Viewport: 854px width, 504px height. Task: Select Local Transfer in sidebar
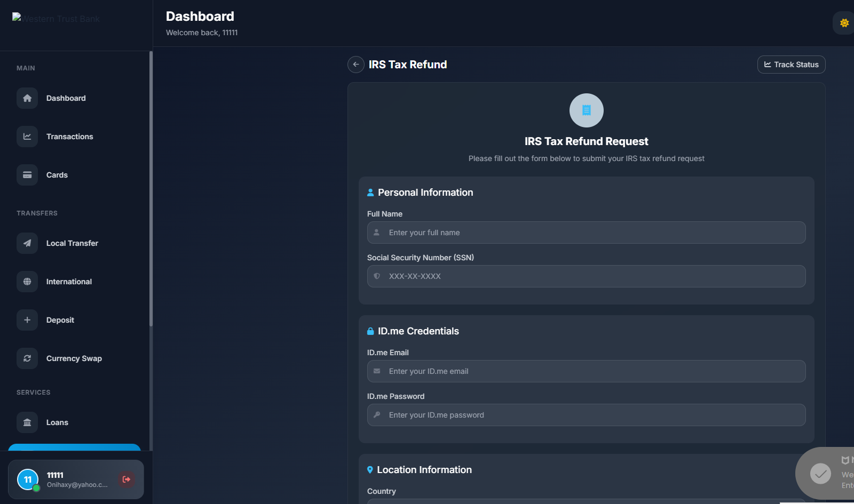76,243
